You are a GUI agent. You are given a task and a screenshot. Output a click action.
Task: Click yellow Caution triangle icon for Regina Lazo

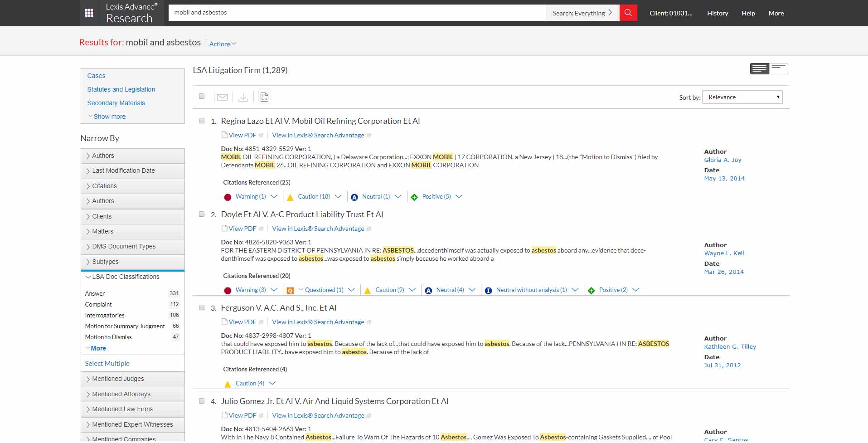[x=291, y=197]
